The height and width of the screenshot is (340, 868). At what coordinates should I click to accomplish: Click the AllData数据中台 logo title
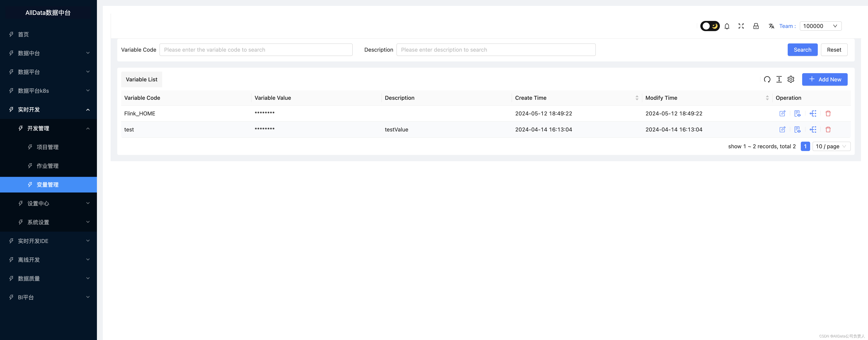pyautogui.click(x=48, y=13)
